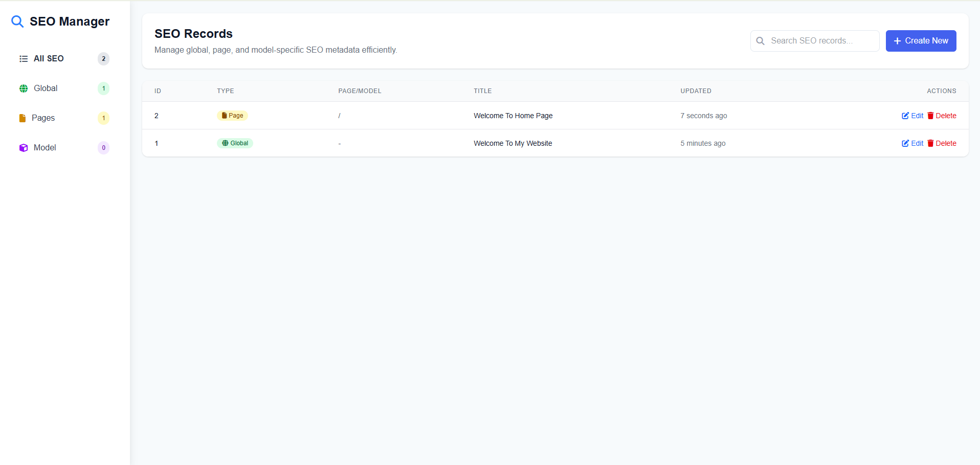This screenshot has height=465, width=980.
Task: Click the yellow Page type badge
Action: (232, 115)
